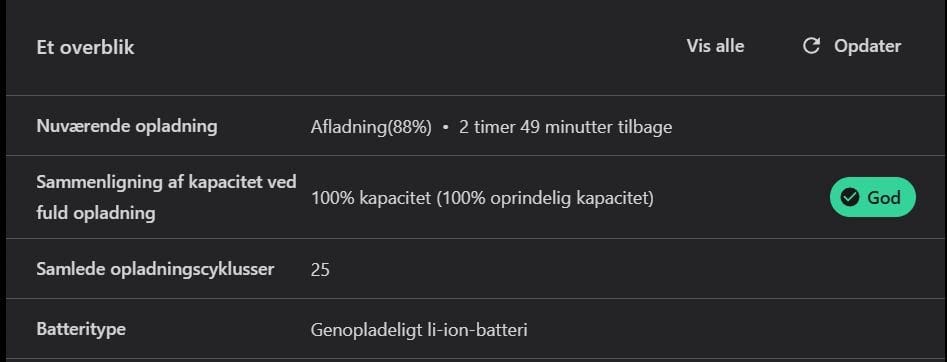Click the 2 timer 49 minutter tilbage text
Viewport: 947px width, 362px height.
coord(565,128)
